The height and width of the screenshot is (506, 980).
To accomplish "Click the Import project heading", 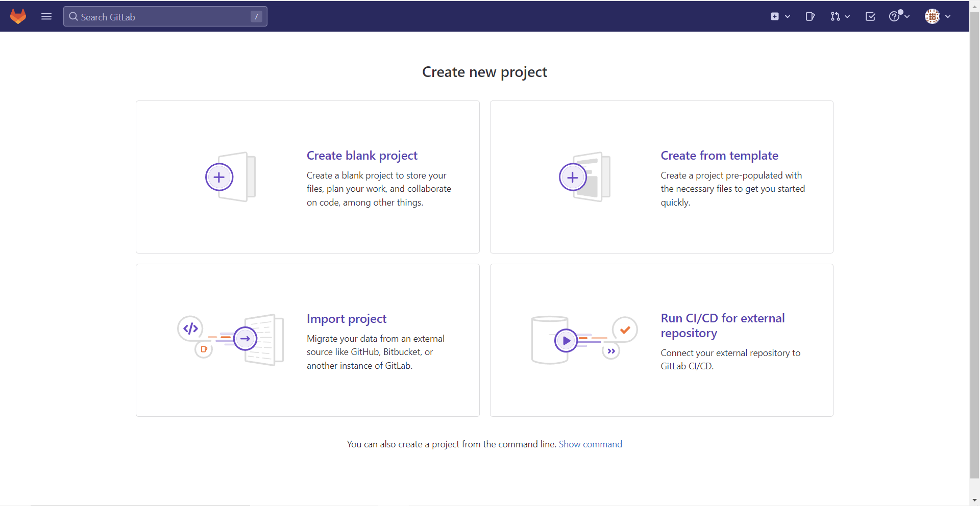I will (347, 319).
